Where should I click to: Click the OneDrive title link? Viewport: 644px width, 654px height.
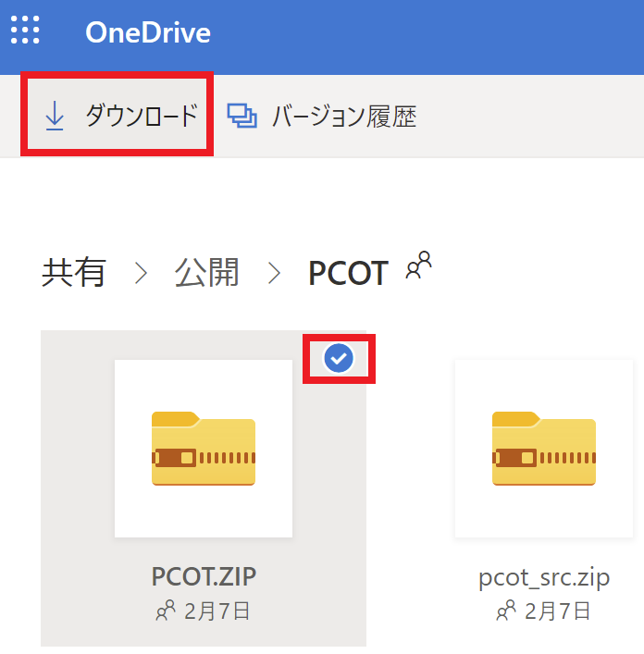pos(148,32)
